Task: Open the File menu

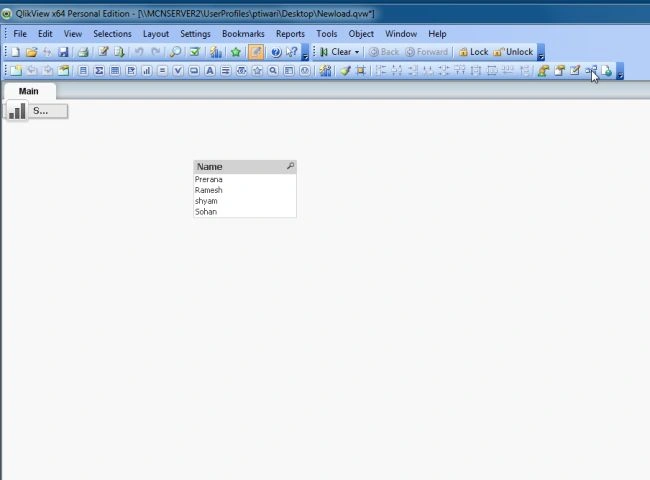Action: point(20,34)
